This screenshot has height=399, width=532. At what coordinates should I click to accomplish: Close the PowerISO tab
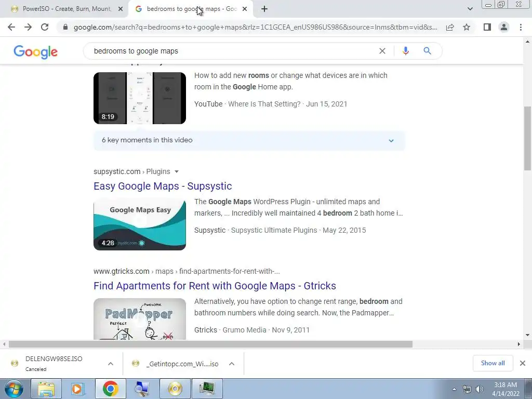pos(121,9)
